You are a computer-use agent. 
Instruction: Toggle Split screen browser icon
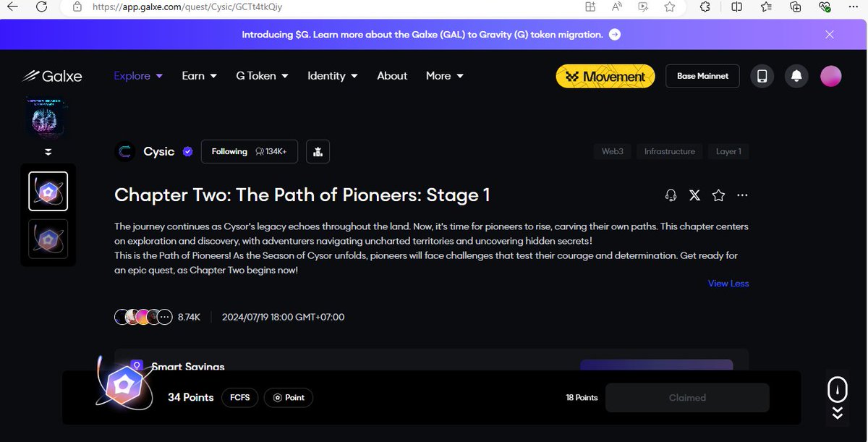736,7
